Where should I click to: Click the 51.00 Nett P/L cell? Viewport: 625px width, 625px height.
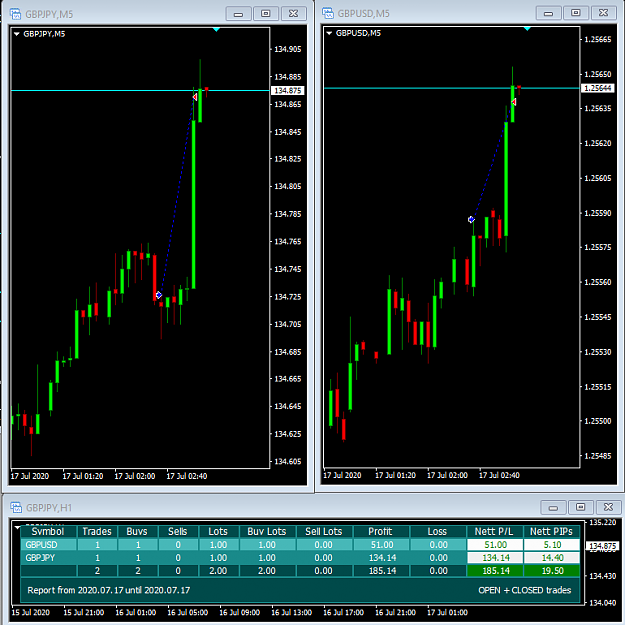point(495,544)
